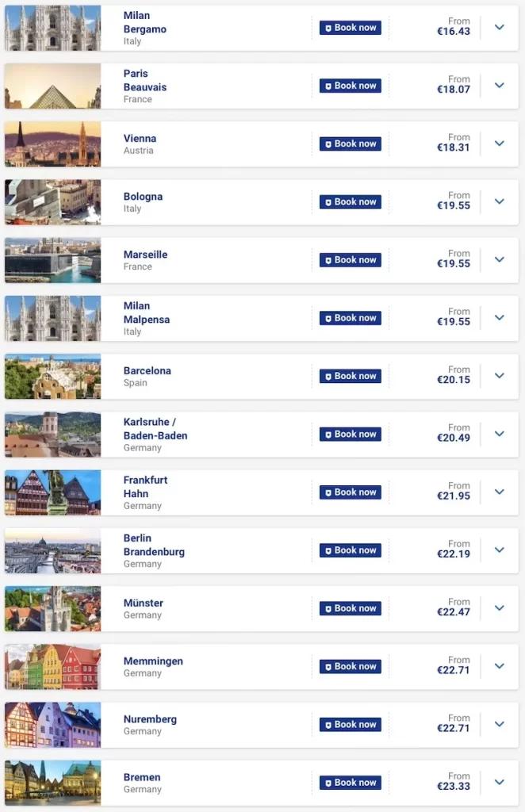Image resolution: width=525 pixels, height=812 pixels.
Task: Expand the Barcelona fare details chevron
Action: coord(499,376)
